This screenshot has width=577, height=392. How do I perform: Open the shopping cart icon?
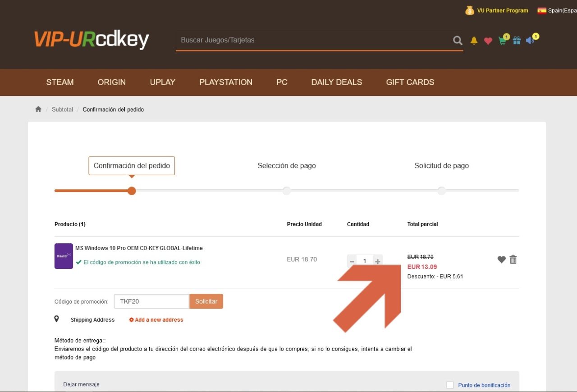503,40
